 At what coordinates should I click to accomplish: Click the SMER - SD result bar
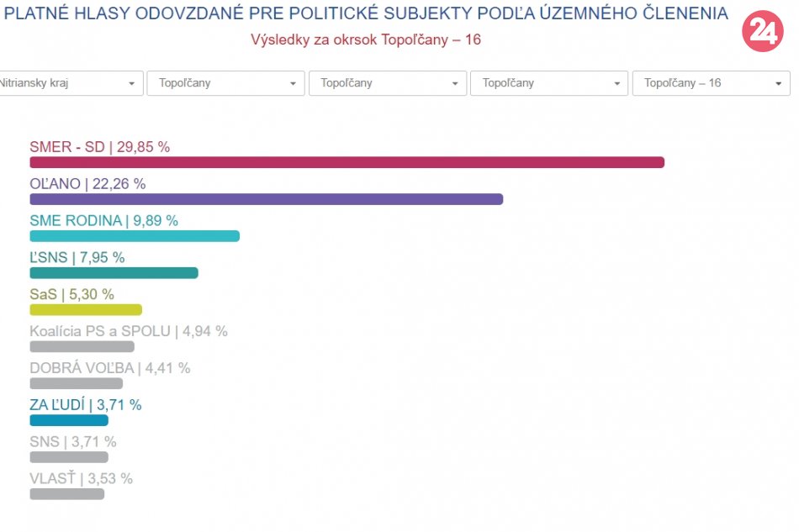[347, 162]
